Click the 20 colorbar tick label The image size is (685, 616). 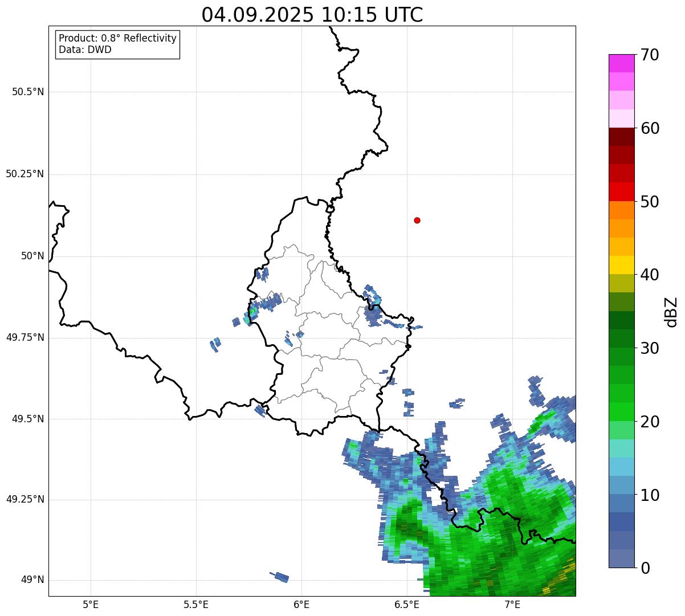pos(650,422)
